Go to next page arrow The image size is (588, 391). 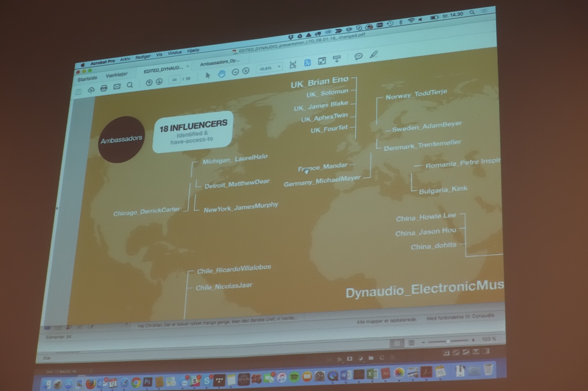(159, 82)
